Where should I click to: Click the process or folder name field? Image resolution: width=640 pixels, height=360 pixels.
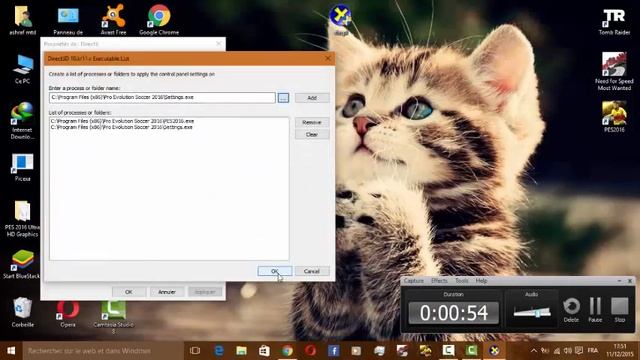click(x=162, y=98)
